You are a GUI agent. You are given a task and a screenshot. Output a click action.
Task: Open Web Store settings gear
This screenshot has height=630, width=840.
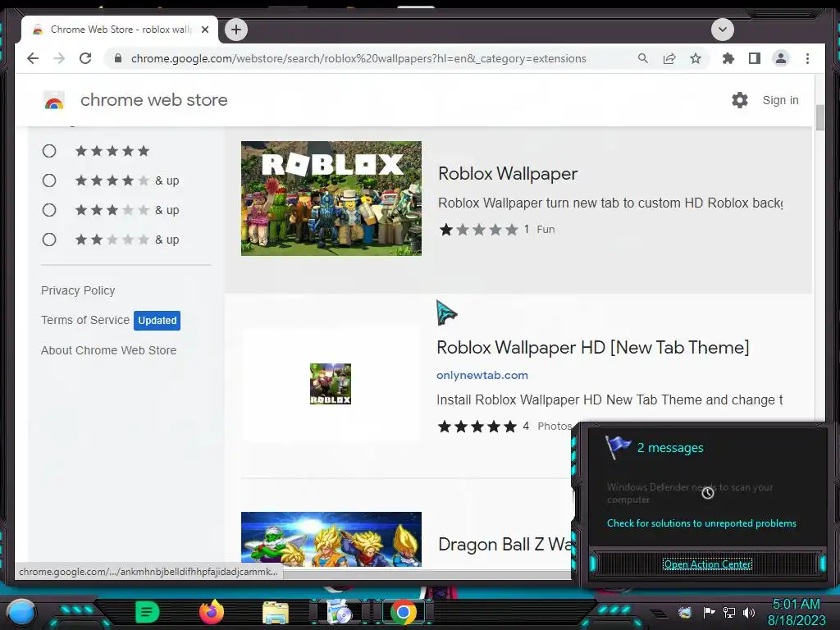click(740, 99)
